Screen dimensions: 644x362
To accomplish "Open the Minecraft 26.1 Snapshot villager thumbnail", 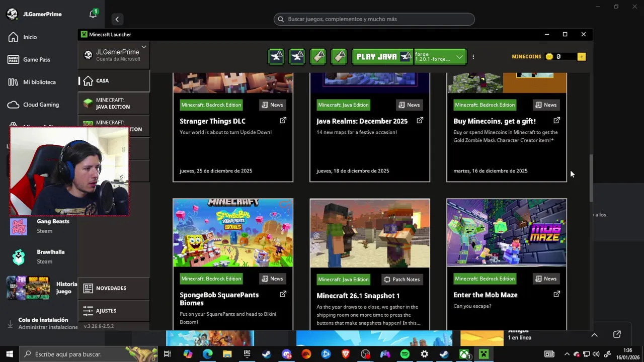I will 370,233.
